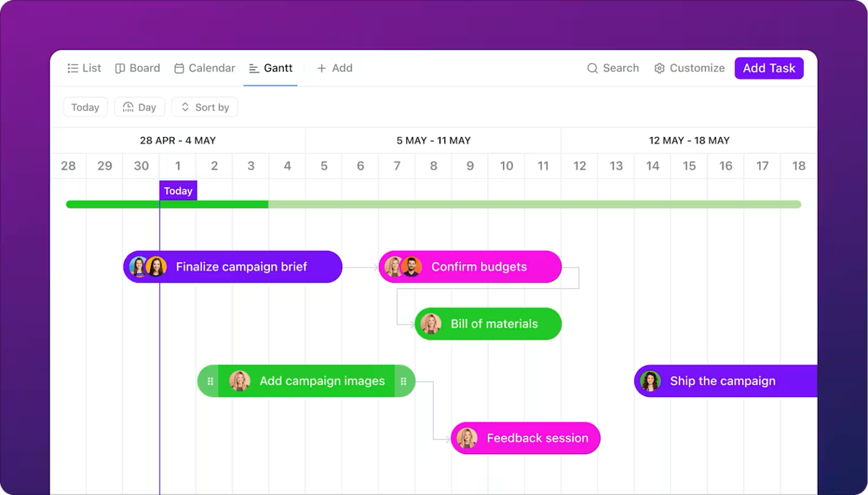Click the avatar on Feedback session task
868x495 pixels.
click(467, 438)
